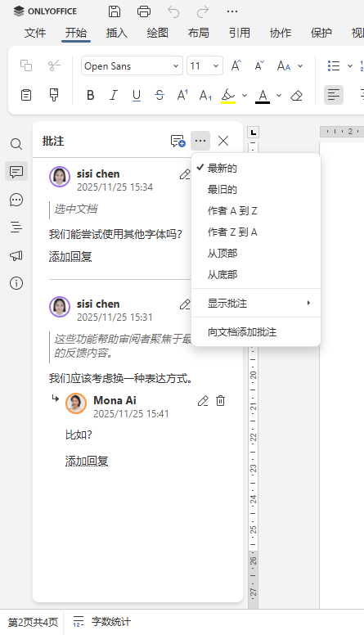Toggle Strikethrough formatting
This screenshot has width=364, height=635.
(x=160, y=95)
